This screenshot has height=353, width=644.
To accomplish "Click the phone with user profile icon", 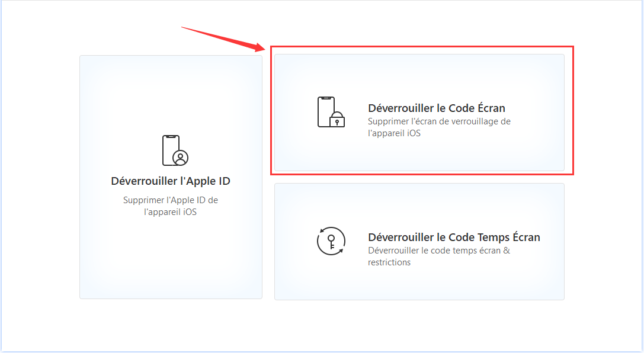I will click(175, 150).
